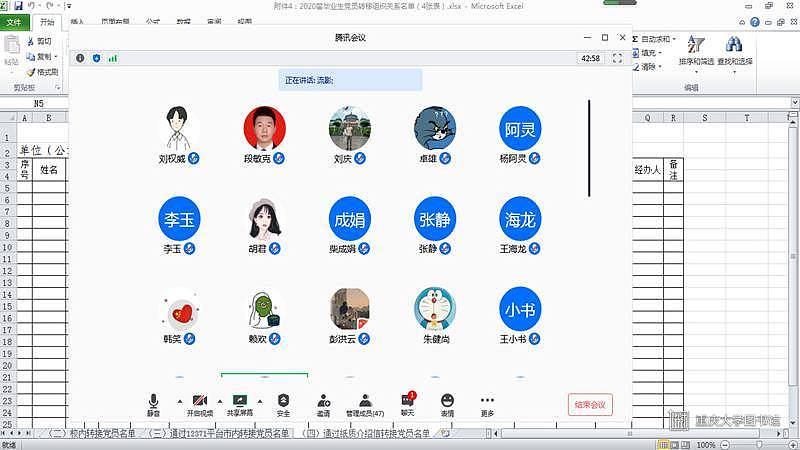Click the Excel name box showing N5

34,103
